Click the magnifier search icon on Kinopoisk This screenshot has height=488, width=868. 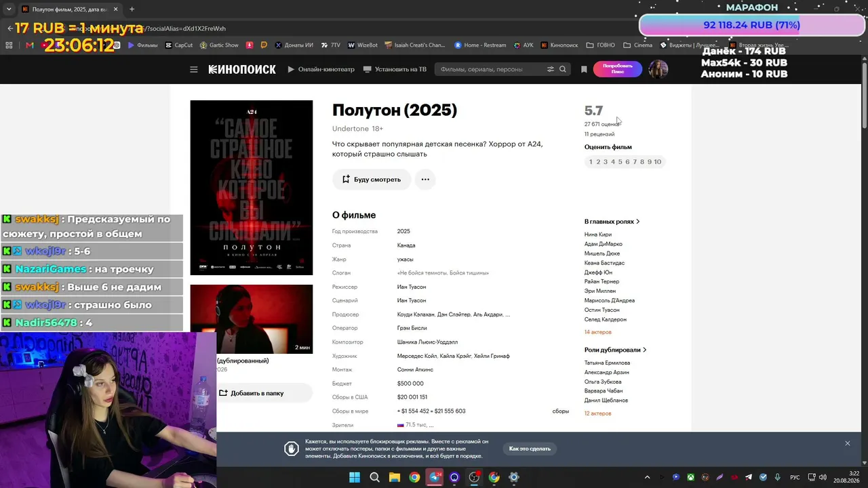pos(563,69)
